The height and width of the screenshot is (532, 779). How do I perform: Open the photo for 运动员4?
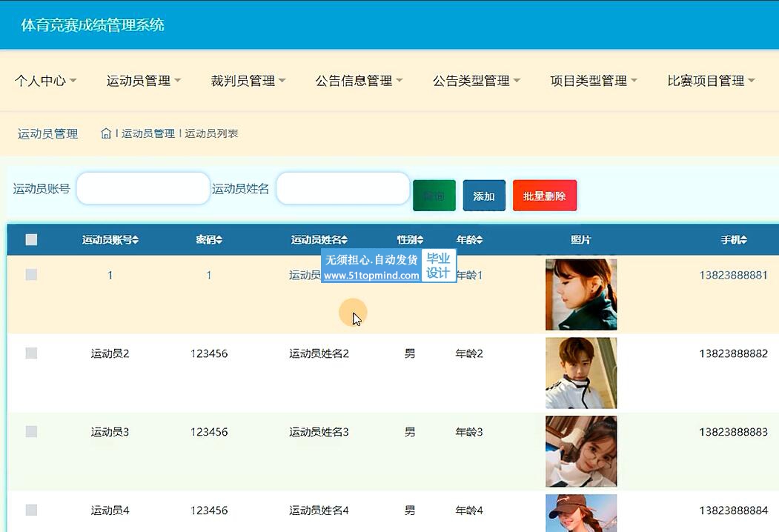[581, 513]
